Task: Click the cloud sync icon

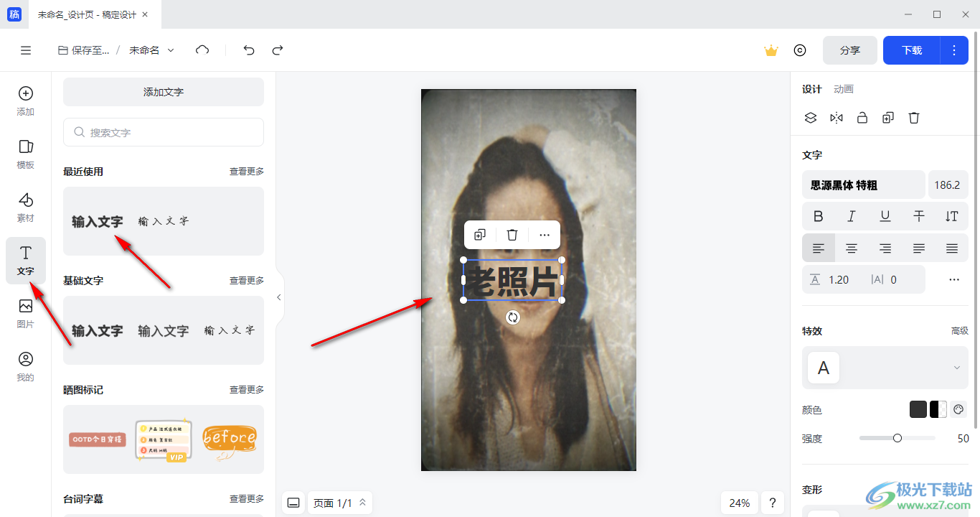Action: (202, 50)
